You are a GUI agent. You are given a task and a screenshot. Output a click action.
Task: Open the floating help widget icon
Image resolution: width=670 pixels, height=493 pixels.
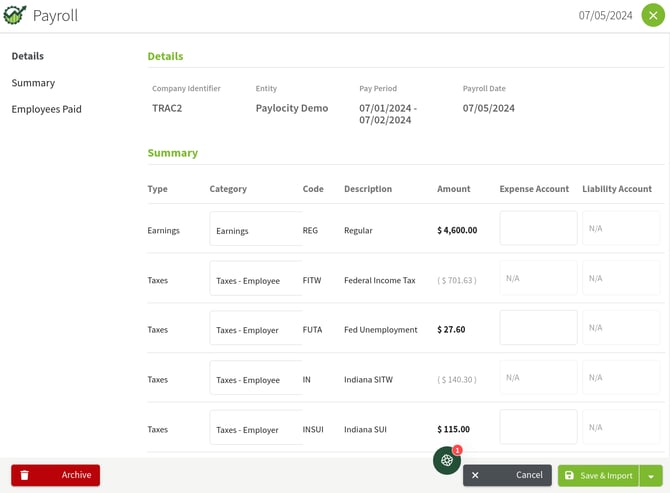click(x=446, y=460)
